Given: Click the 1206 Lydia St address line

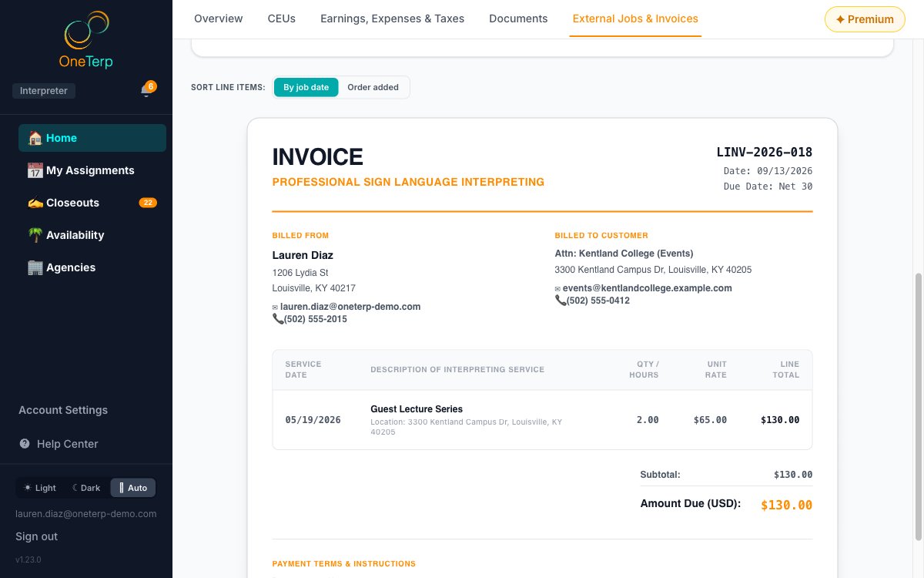Looking at the screenshot, I should pyautogui.click(x=300, y=273).
